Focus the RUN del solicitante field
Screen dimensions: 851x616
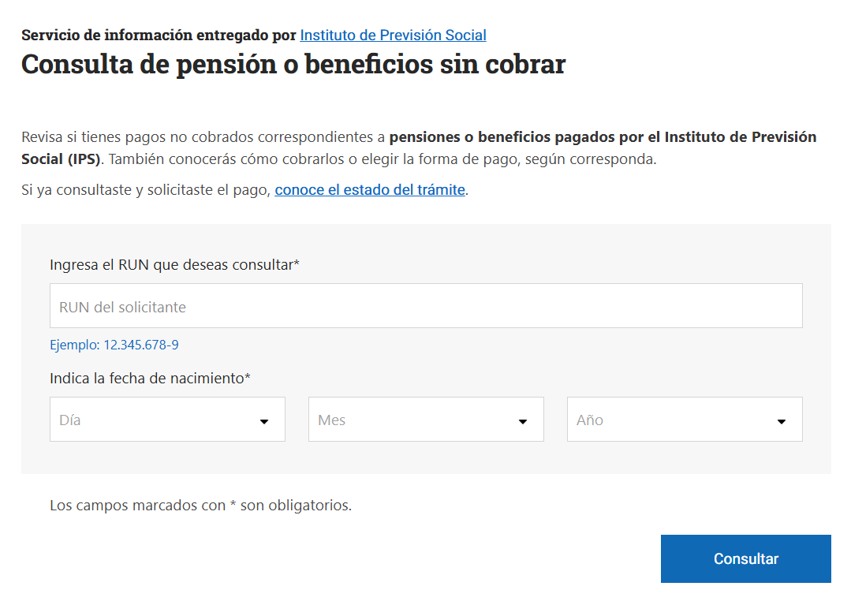coord(426,306)
